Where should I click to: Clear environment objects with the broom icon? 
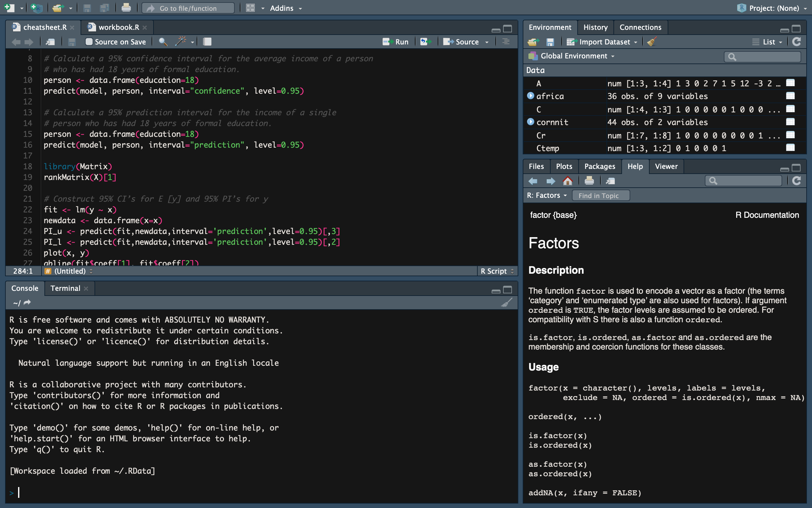point(652,42)
